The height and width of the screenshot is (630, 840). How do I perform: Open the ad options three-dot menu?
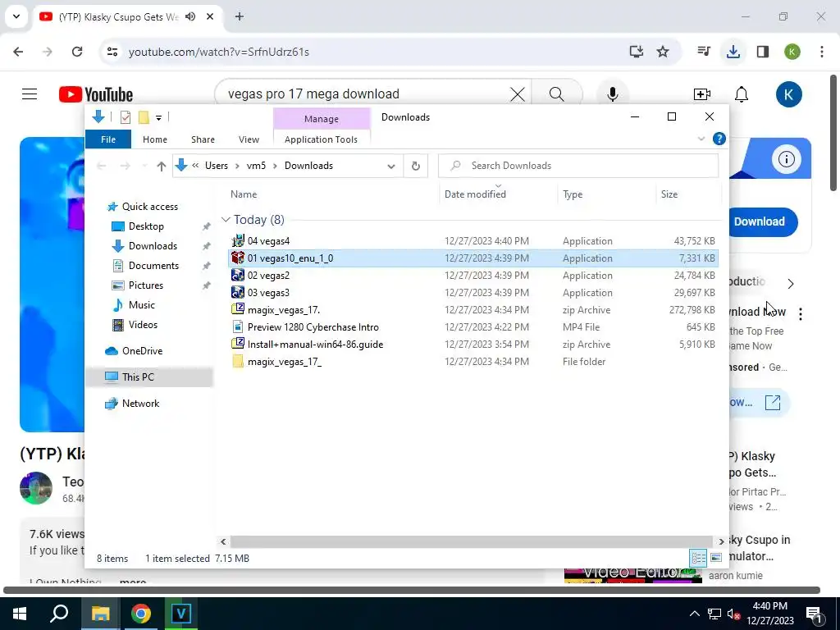[801, 314]
